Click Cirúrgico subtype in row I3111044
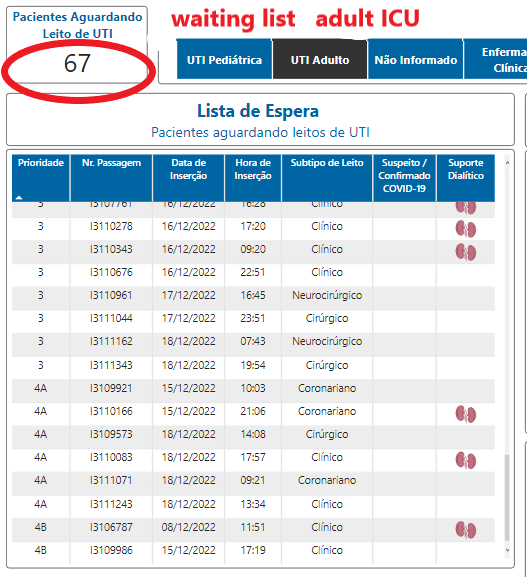Image resolution: width=527 pixels, height=577 pixels. [x=327, y=318]
